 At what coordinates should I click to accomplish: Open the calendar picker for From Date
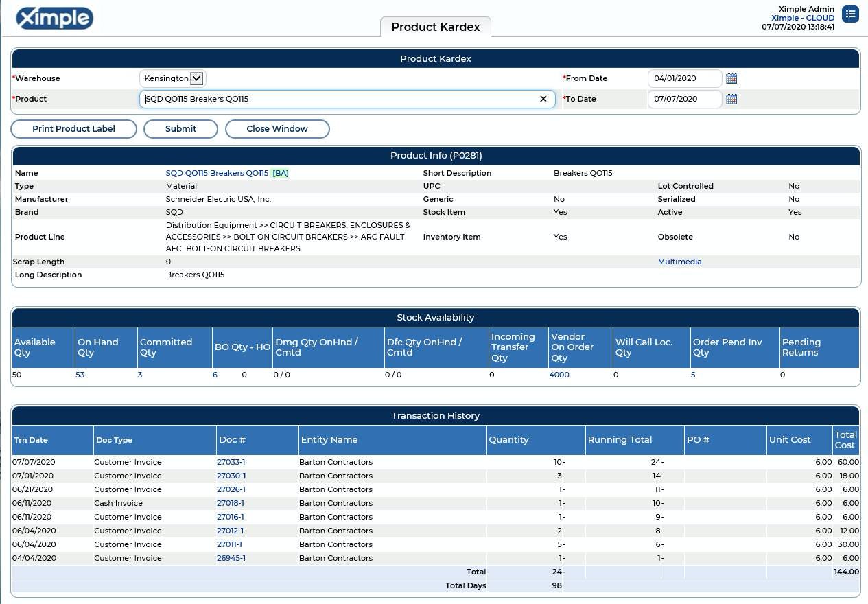(731, 78)
